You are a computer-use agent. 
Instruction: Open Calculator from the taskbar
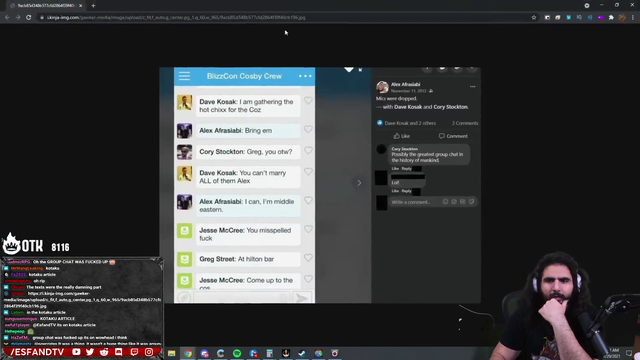pyautogui.click(x=269, y=353)
